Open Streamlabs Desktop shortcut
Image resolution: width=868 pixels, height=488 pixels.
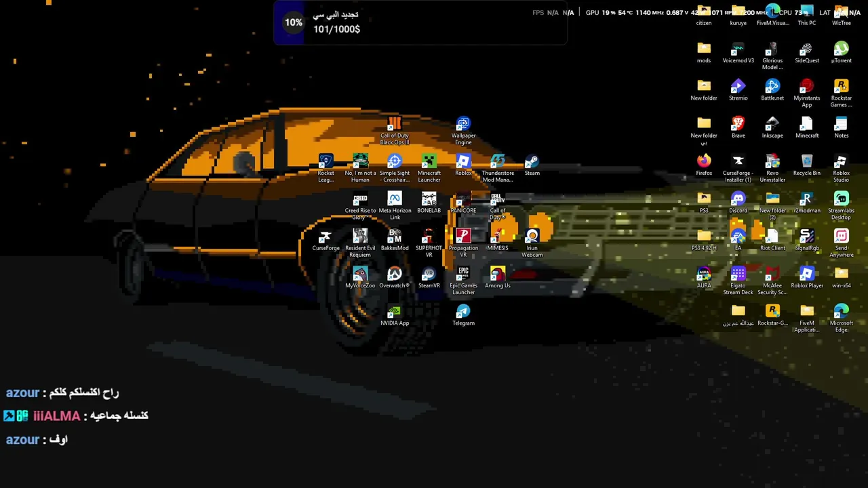pyautogui.click(x=841, y=205)
